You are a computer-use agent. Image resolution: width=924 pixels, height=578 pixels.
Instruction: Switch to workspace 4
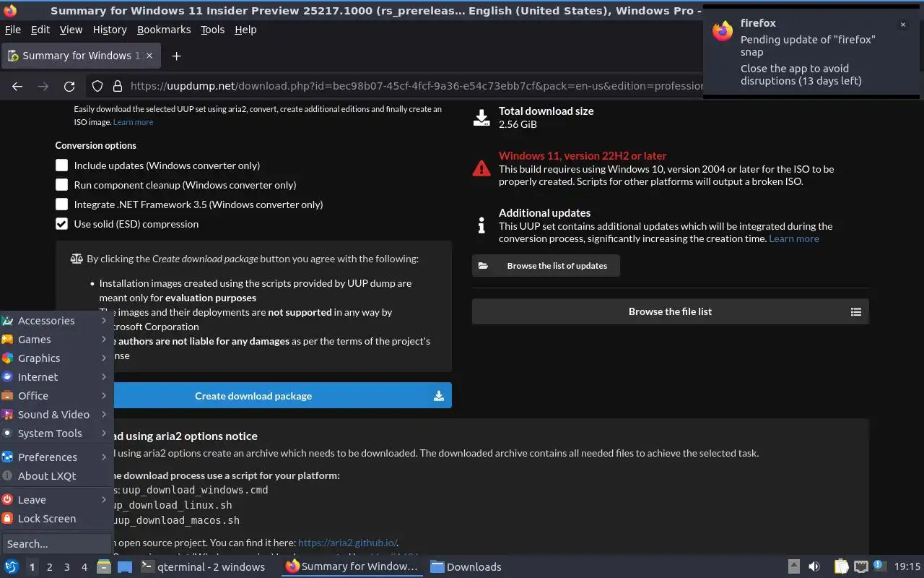pyautogui.click(x=84, y=567)
